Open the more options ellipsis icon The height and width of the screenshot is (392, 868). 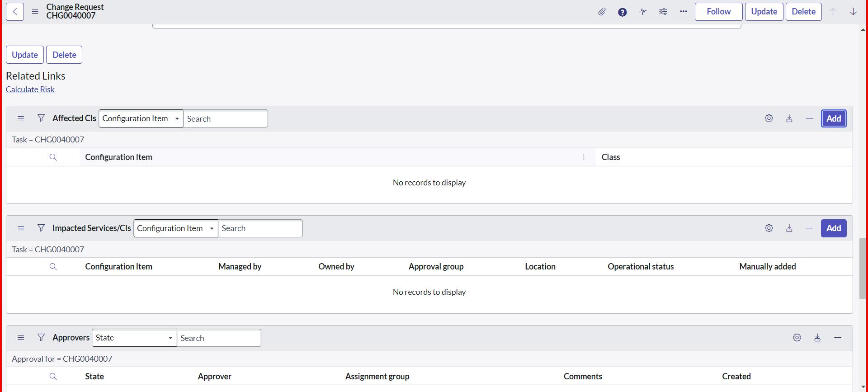point(684,12)
